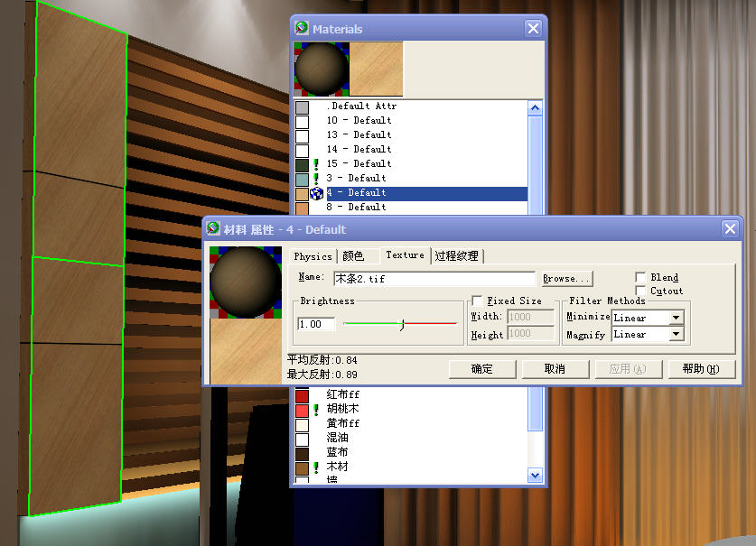Click the application icon in the Materials title bar
This screenshot has width=756, height=546.
tap(302, 29)
